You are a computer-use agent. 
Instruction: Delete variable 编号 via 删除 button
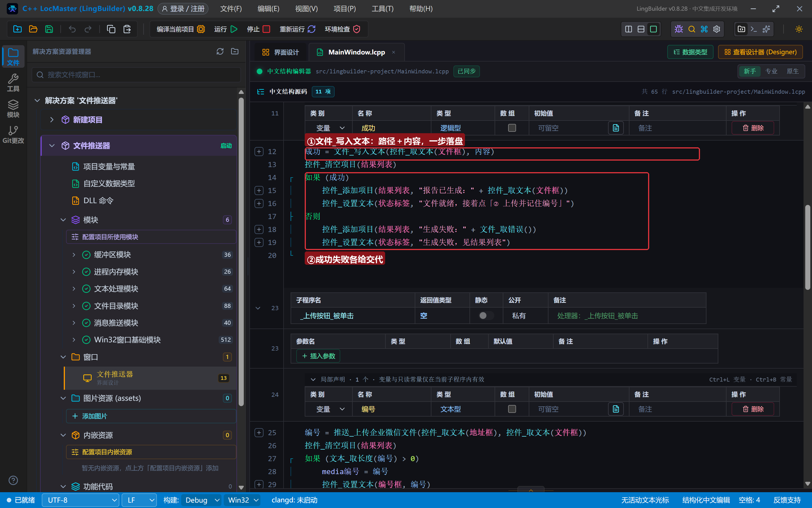(753, 409)
